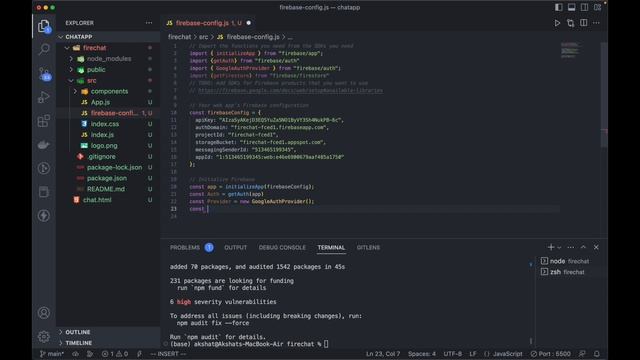Click the main branch status item

(52, 354)
